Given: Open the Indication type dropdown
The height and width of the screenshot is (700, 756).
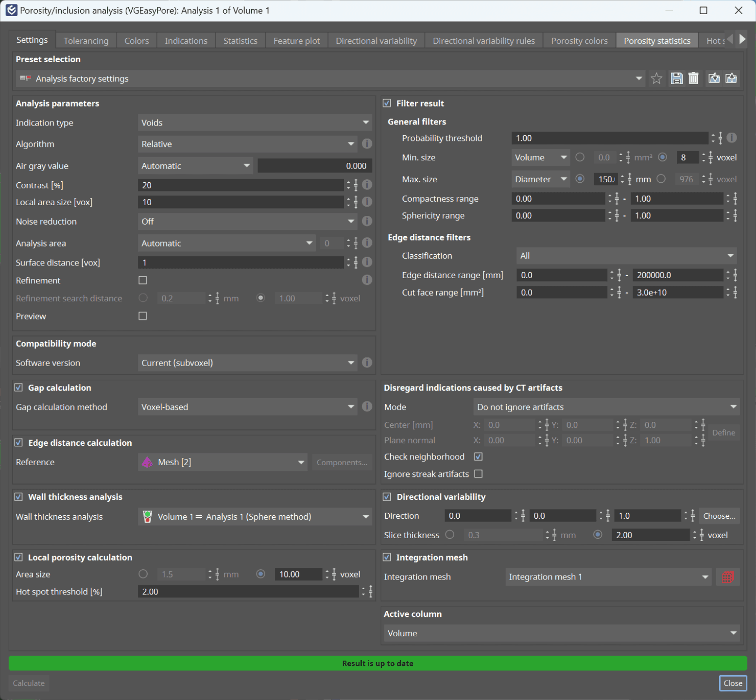Looking at the screenshot, I should [255, 123].
